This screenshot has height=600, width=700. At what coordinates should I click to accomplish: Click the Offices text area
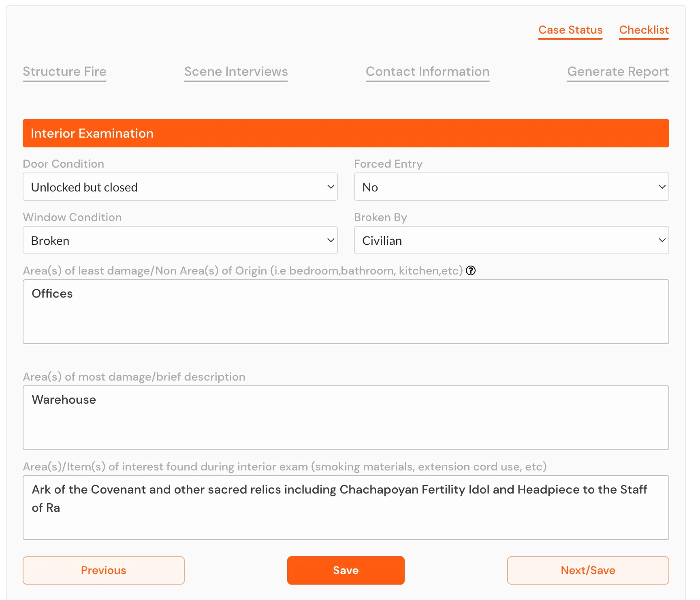(x=346, y=312)
